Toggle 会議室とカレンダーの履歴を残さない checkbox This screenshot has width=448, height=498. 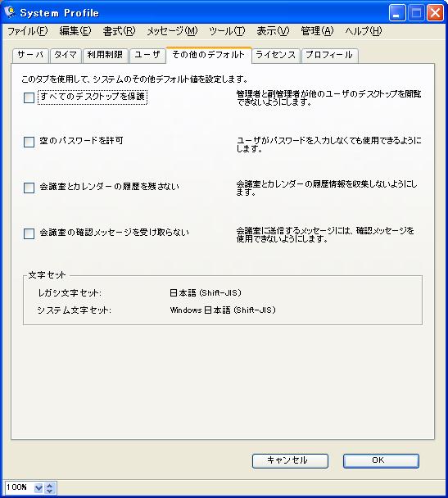pos(29,188)
